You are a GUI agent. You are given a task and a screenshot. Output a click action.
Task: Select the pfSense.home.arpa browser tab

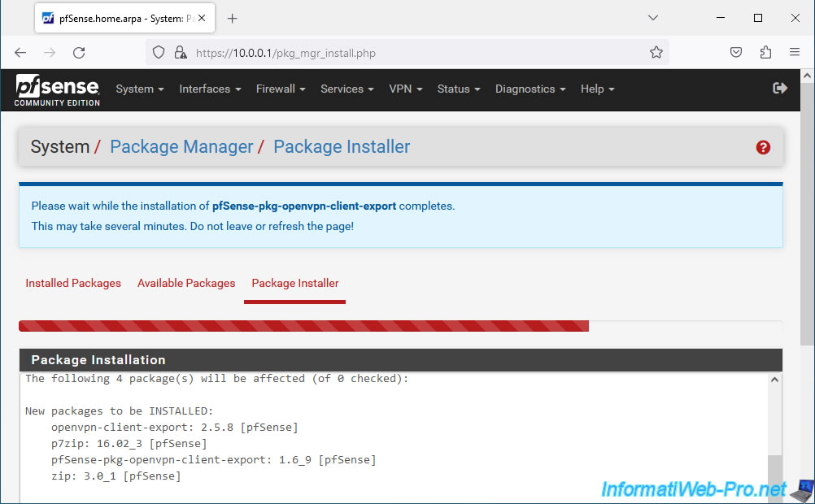pyautogui.click(x=124, y=19)
